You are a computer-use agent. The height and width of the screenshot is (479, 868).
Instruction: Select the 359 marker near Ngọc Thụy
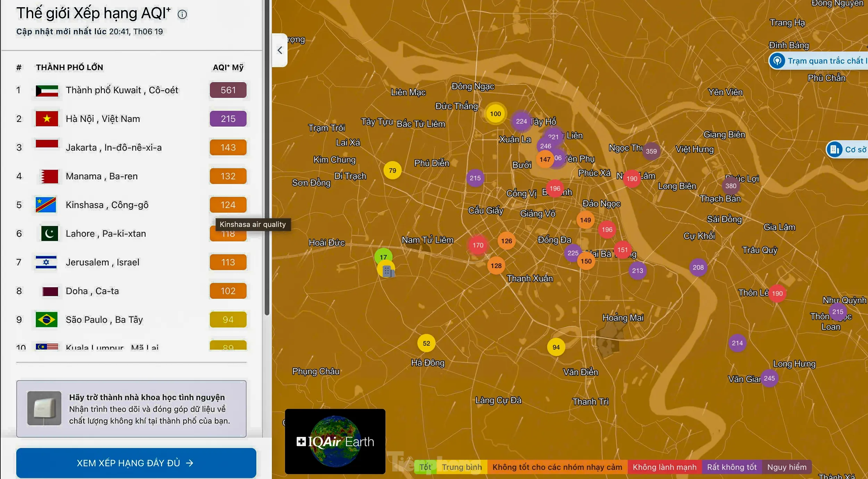pos(651,151)
